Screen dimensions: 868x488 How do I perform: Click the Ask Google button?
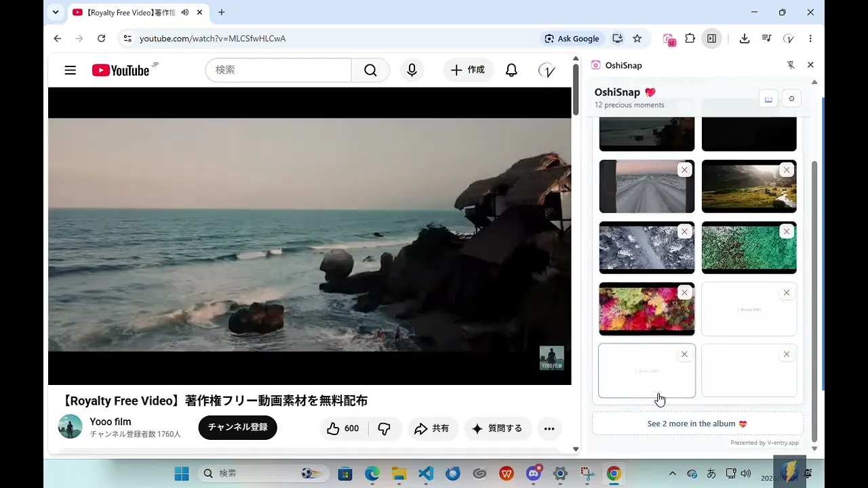(572, 39)
